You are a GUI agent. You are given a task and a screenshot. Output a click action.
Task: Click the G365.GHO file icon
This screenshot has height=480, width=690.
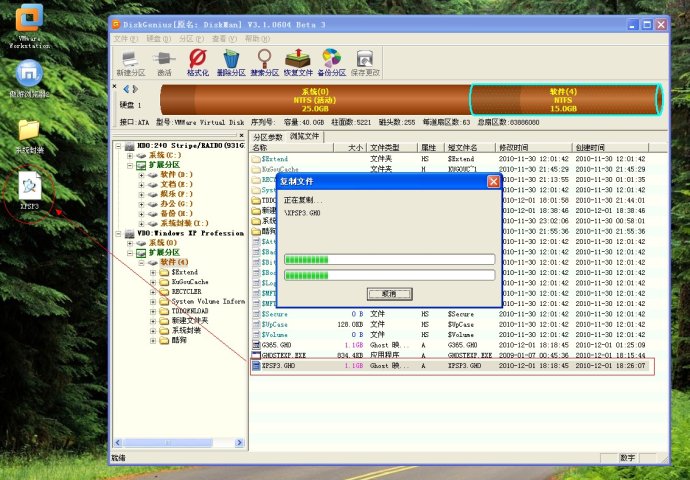coord(256,345)
